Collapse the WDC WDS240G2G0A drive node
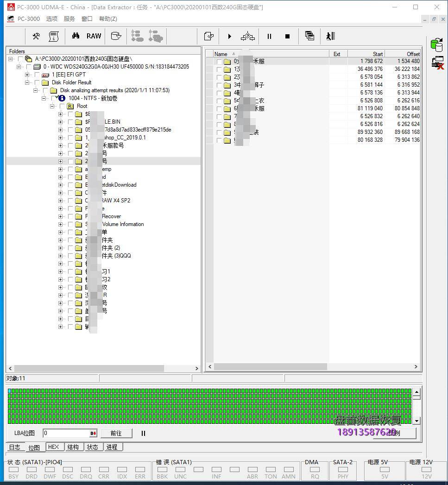This screenshot has width=448, height=485. click(x=19, y=67)
